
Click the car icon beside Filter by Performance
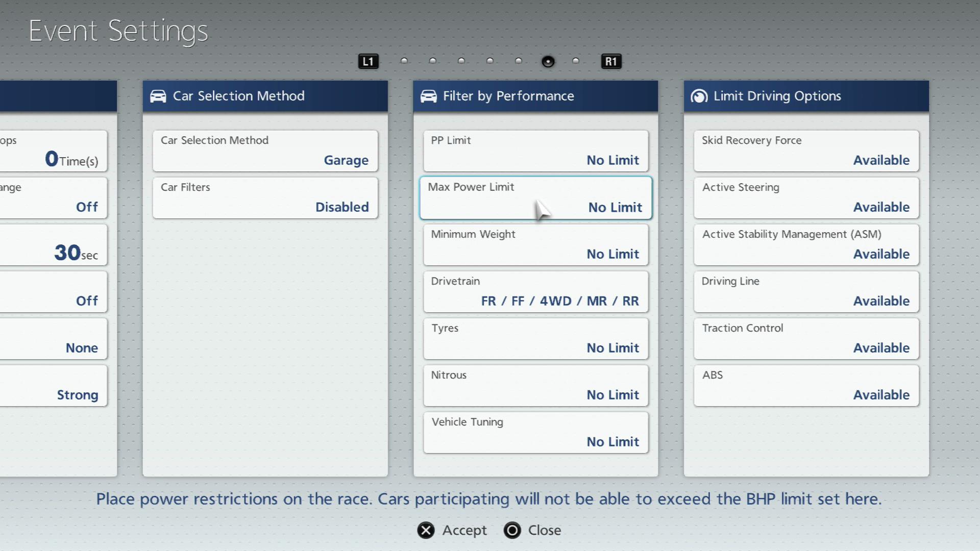click(x=429, y=96)
